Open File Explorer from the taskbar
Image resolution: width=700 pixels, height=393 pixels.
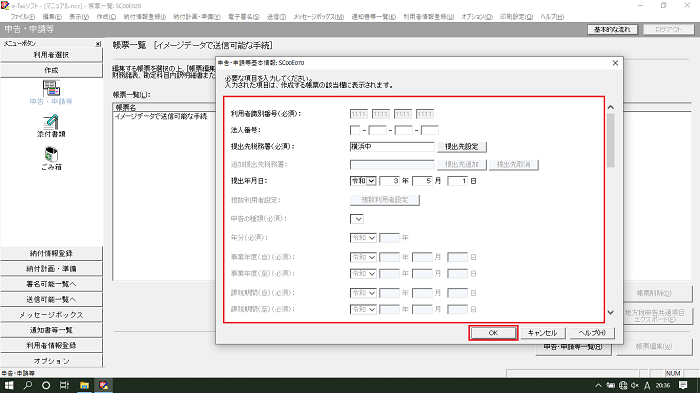coord(84,385)
